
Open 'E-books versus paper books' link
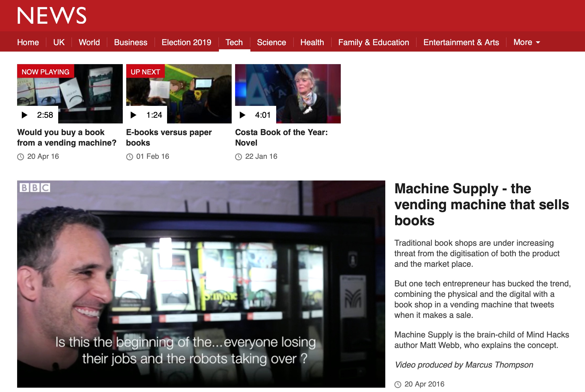point(169,137)
